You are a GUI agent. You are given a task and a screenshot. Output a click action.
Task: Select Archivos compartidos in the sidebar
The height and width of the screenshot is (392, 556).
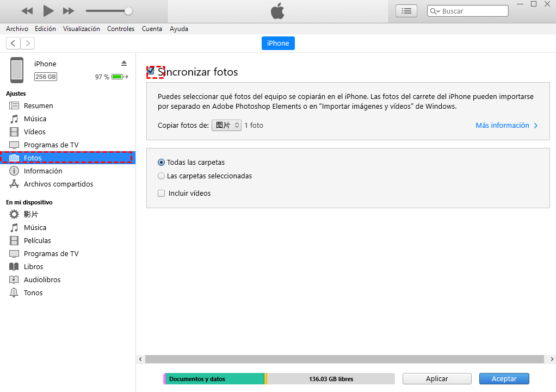pos(58,184)
